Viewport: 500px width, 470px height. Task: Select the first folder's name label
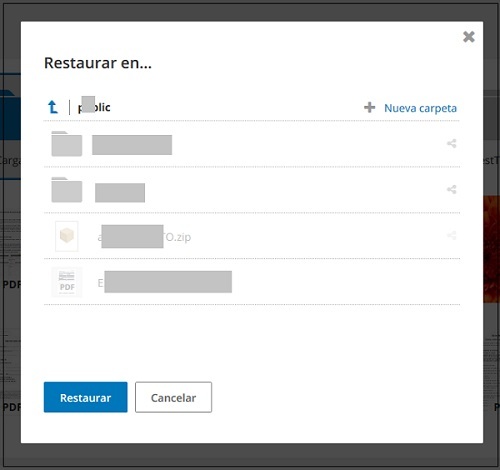coord(132,145)
